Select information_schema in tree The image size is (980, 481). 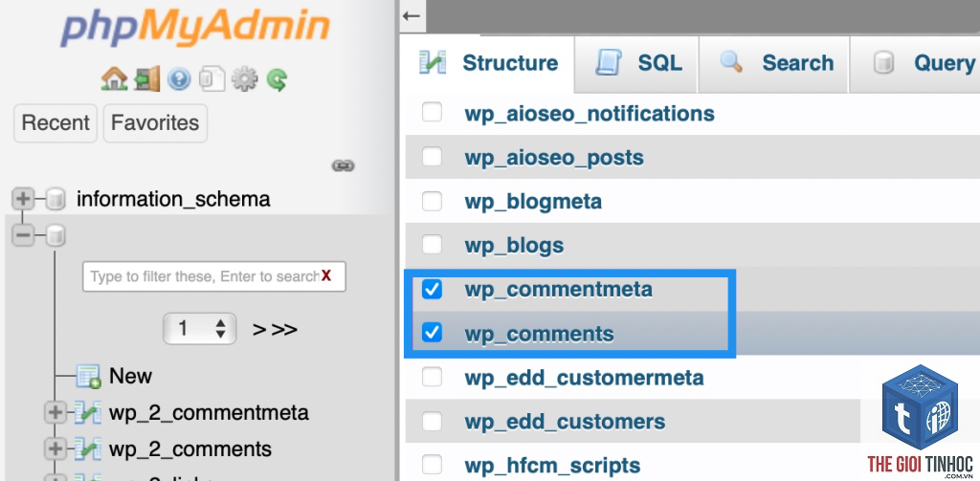173,199
